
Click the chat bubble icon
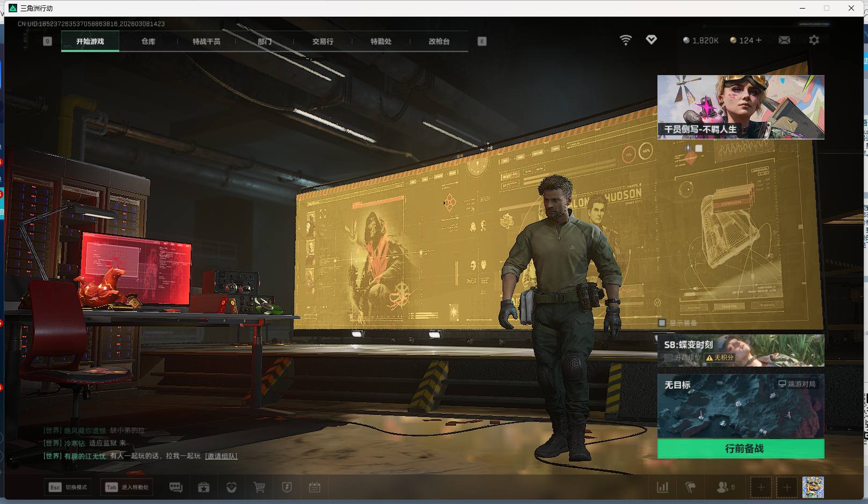tap(176, 487)
